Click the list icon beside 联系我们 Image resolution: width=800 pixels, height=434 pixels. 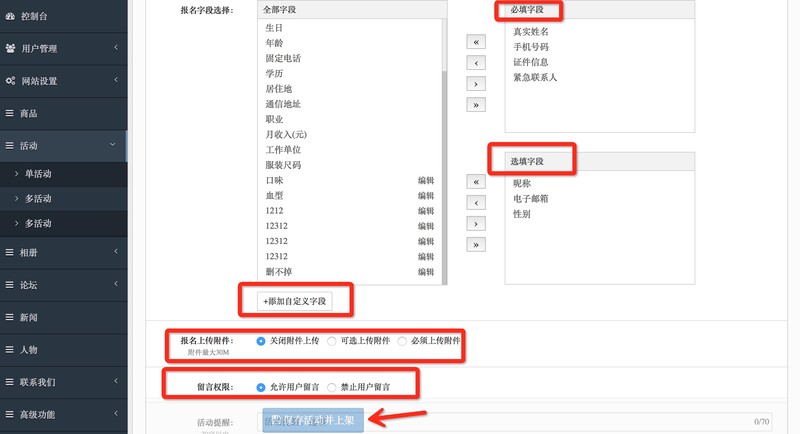10,381
